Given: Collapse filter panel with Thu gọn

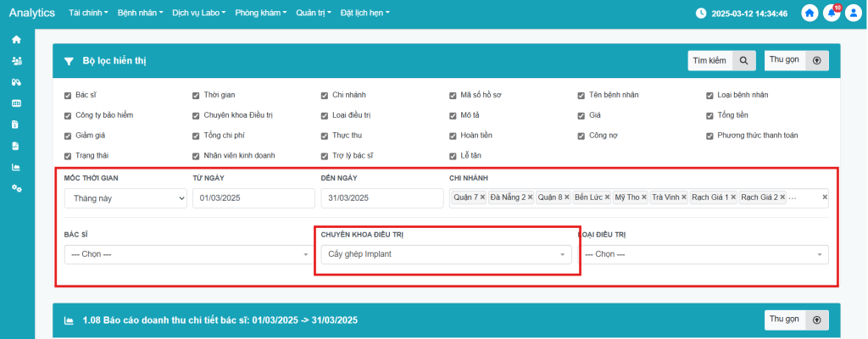Looking at the screenshot, I should (796, 61).
